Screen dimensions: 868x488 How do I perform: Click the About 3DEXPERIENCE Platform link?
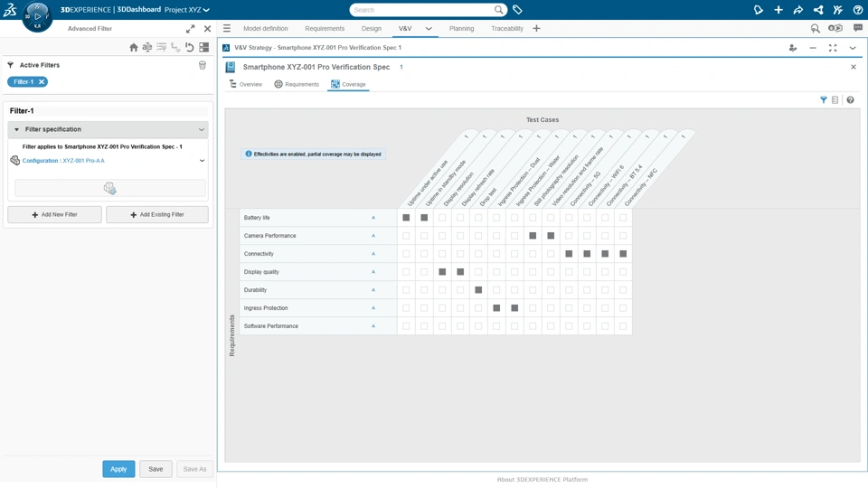[542, 480]
